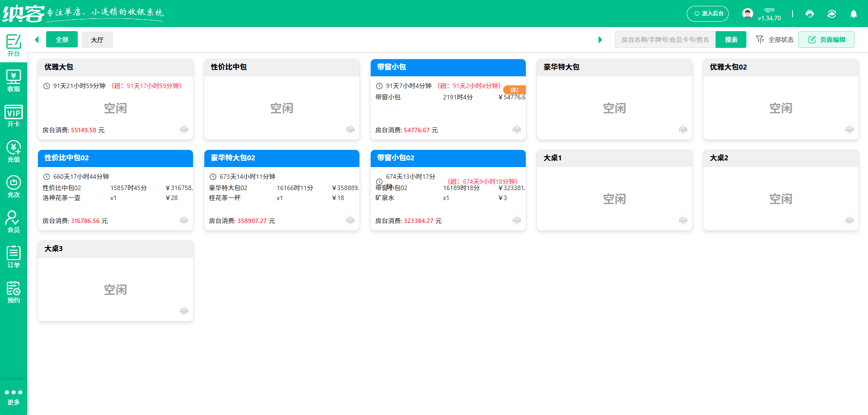Click the 660天17小时44分钟 duration text
Viewport: 868px width, 415px height.
click(x=81, y=177)
